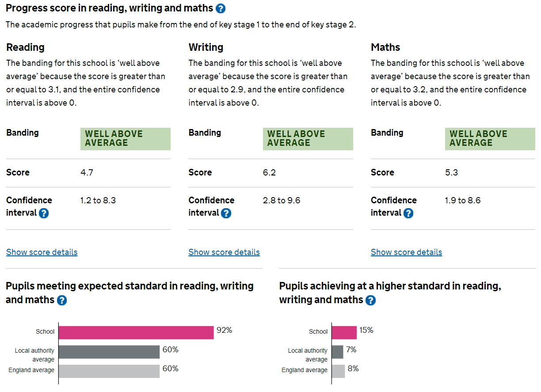
Task: Click England average 60% bar
Action: click(109, 371)
